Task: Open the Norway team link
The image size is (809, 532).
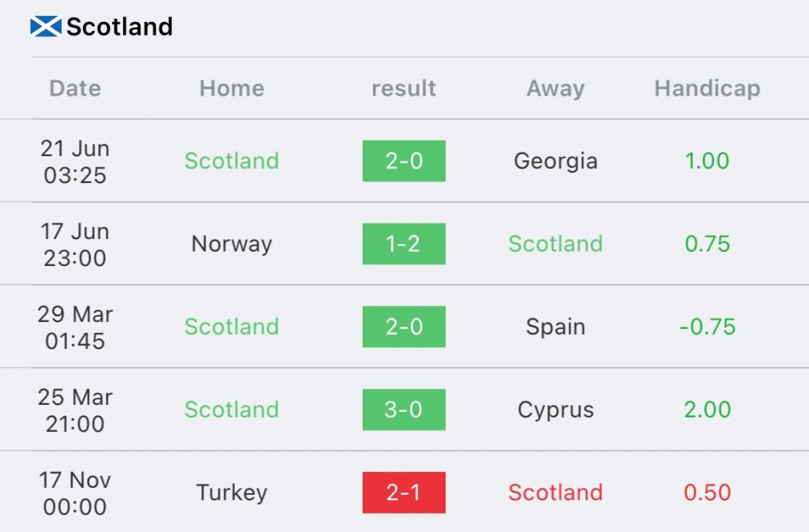Action: click(231, 244)
